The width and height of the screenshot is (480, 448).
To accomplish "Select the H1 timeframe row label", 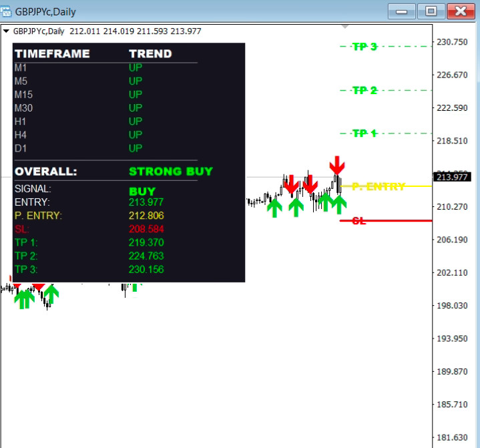I will tap(20, 122).
